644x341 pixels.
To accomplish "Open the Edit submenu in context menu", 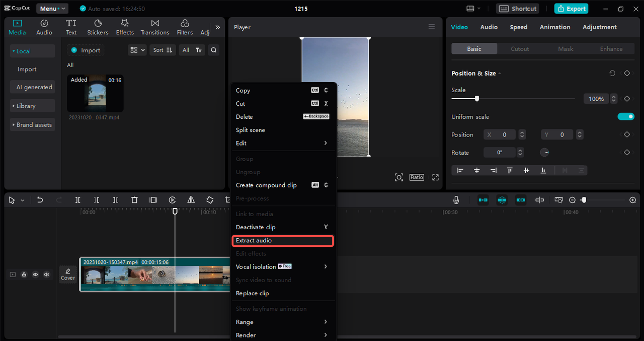I will pyautogui.click(x=282, y=143).
